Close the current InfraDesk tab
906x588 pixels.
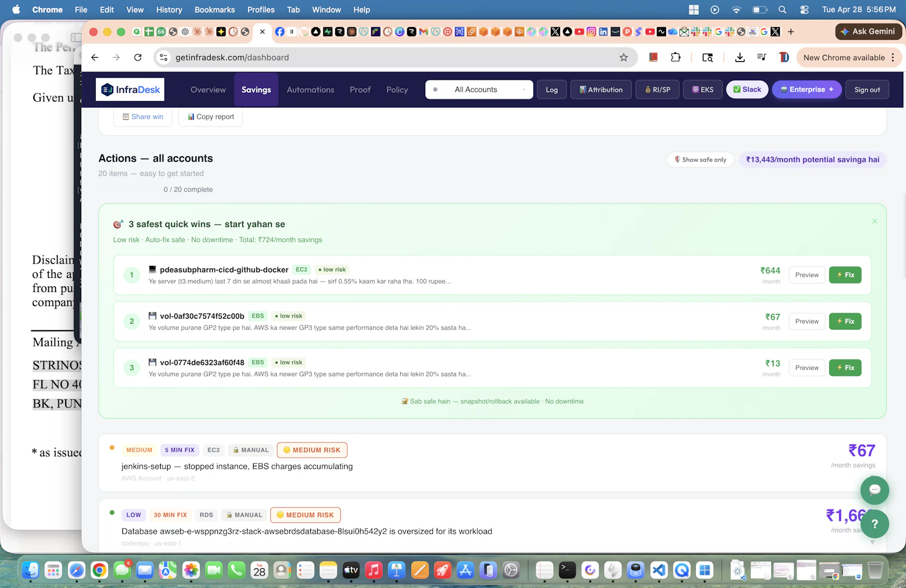(x=262, y=32)
